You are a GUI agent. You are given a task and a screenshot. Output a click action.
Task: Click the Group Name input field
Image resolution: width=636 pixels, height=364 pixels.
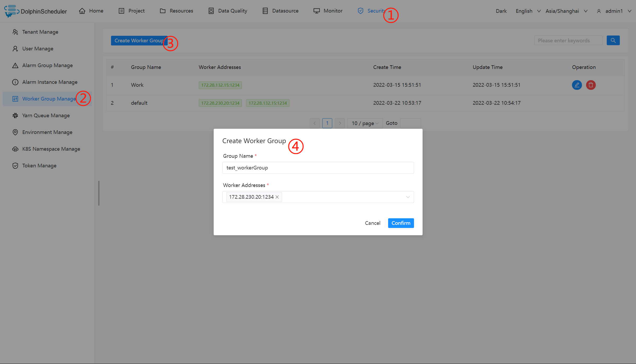[x=318, y=168]
